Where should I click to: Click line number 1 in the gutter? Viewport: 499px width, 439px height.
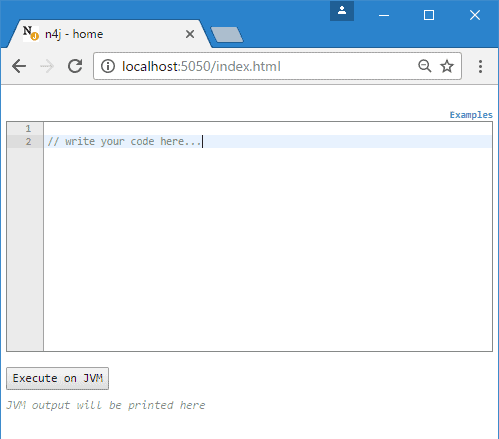click(x=28, y=129)
